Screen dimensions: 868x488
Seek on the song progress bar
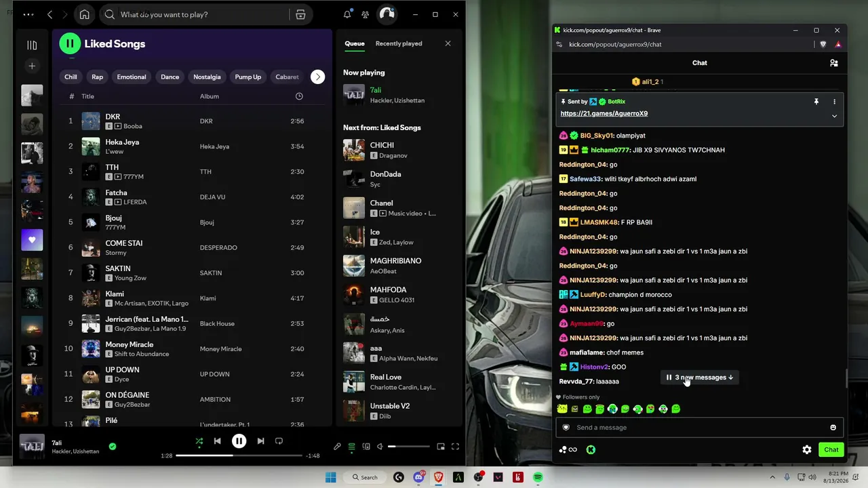[x=239, y=455]
